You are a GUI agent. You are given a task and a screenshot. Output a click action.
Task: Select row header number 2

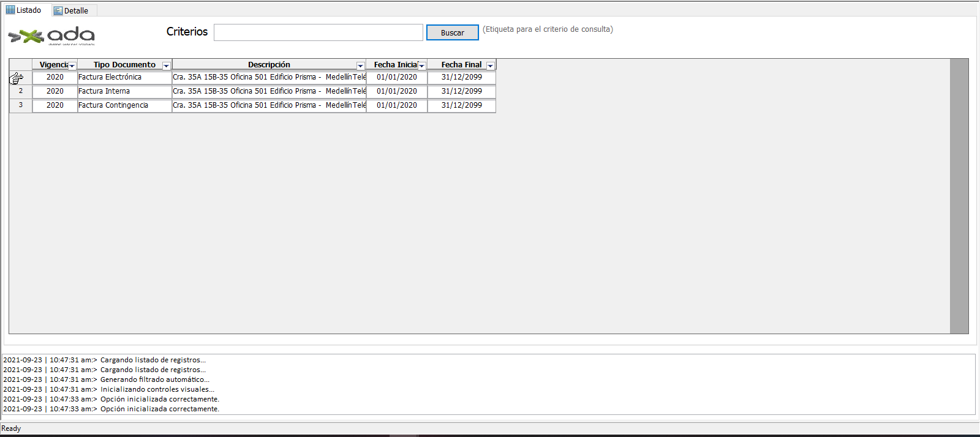(20, 91)
